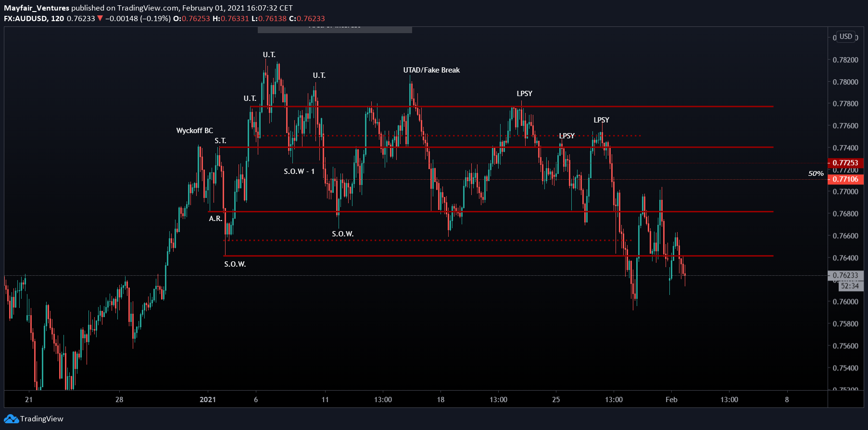Select the UTAD/Fake Break label
868x430 pixels.
pos(431,70)
